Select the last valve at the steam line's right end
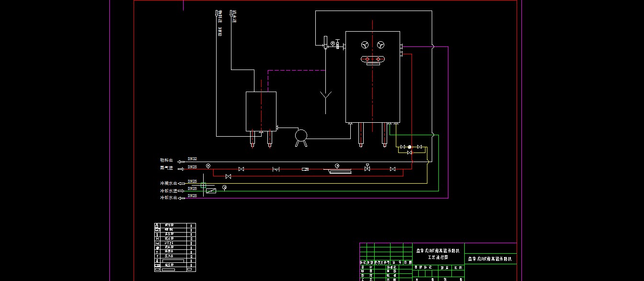The image size is (644, 281). coord(392,169)
